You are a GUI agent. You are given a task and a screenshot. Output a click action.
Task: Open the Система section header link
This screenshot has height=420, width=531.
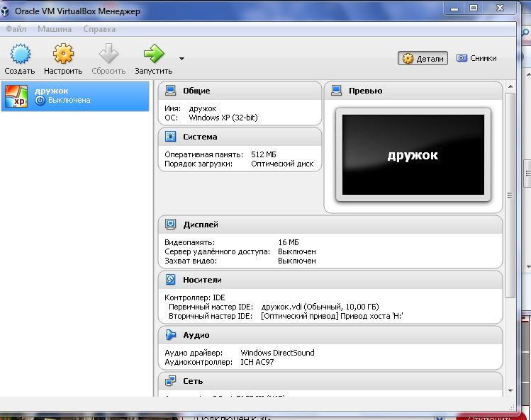click(x=200, y=137)
